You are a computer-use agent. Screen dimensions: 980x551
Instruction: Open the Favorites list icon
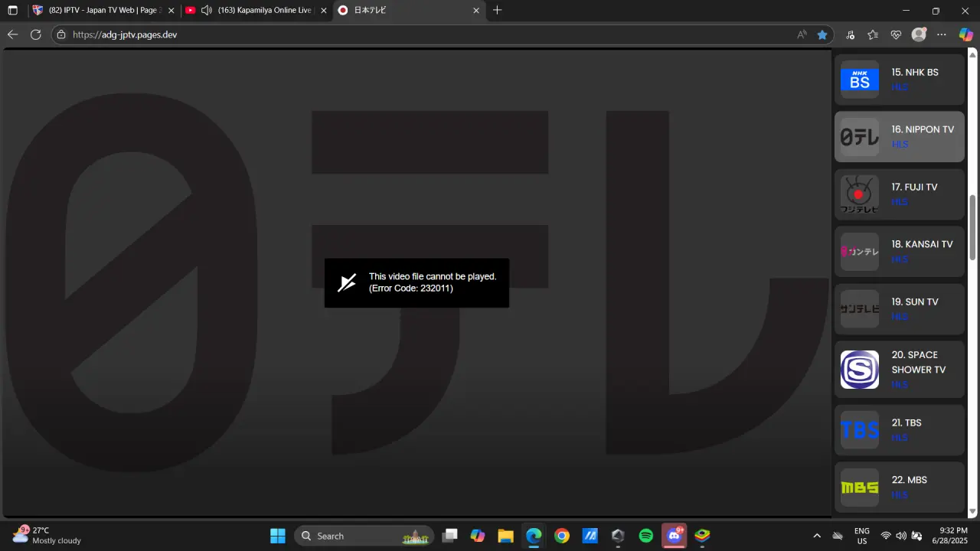click(x=873, y=34)
